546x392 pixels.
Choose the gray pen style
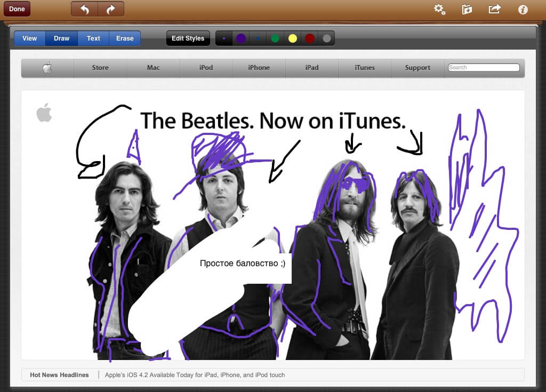pos(327,38)
